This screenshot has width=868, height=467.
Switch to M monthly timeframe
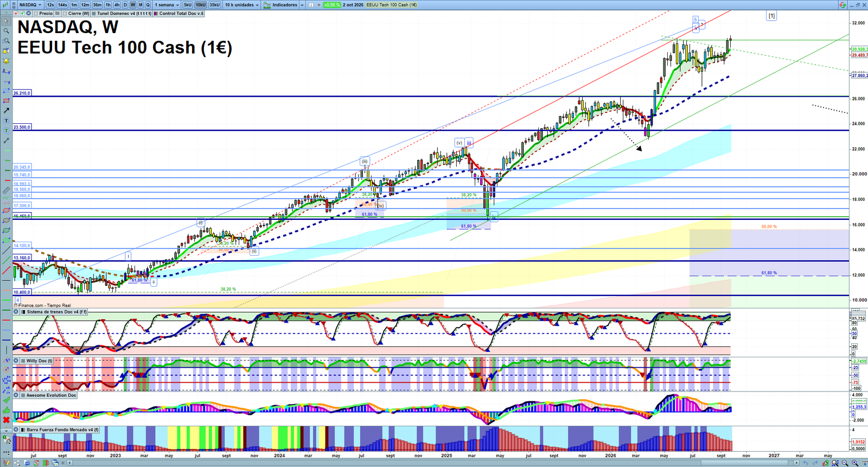(141, 5)
